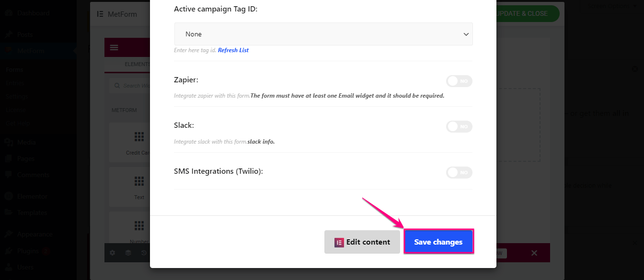
Task: Click the Refresh List link
Action: coord(233,50)
